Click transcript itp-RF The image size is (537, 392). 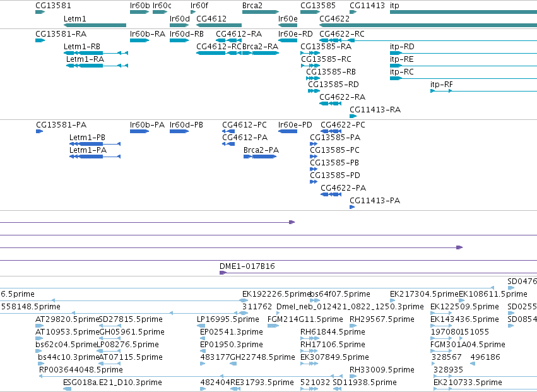442,85
